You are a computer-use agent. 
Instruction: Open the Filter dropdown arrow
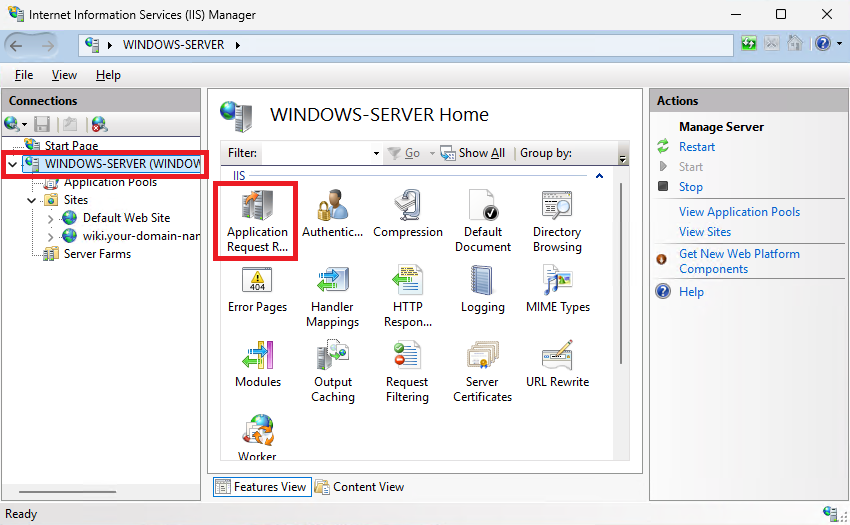tap(376, 153)
